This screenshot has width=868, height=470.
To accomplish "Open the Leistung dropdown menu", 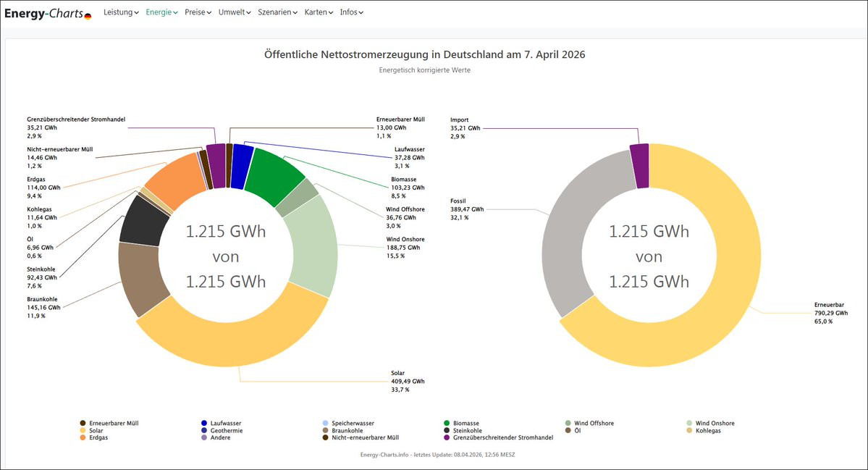I will pyautogui.click(x=121, y=12).
